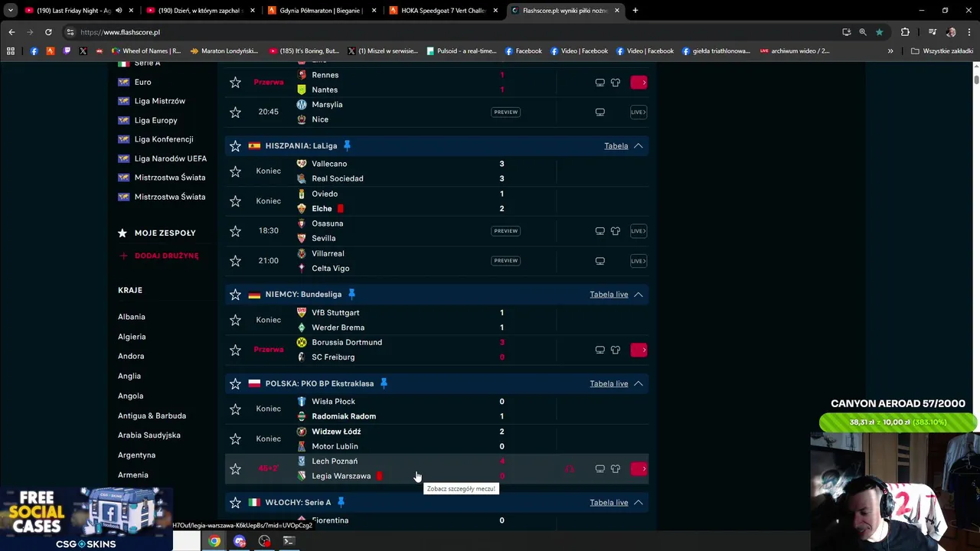Collapse the NIEMCY Bundesliga section chevron

[638, 294]
